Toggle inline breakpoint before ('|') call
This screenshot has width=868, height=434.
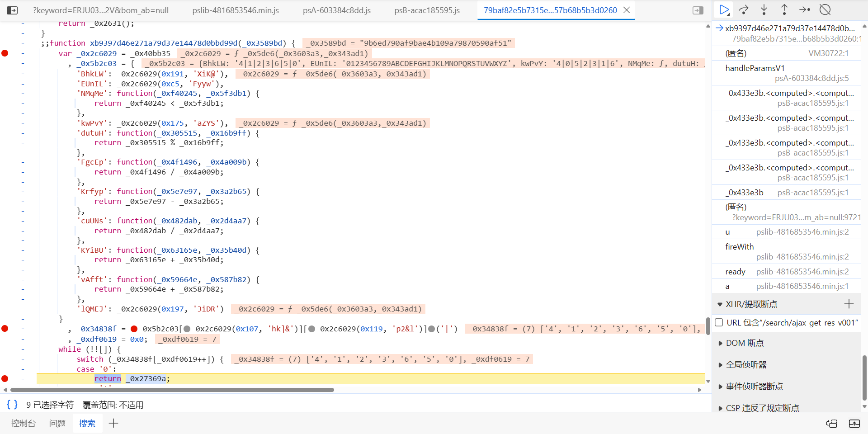coord(431,329)
